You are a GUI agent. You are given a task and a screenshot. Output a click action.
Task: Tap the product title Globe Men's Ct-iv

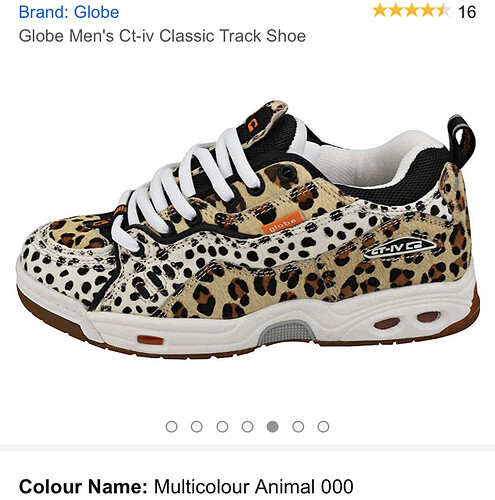[162, 36]
